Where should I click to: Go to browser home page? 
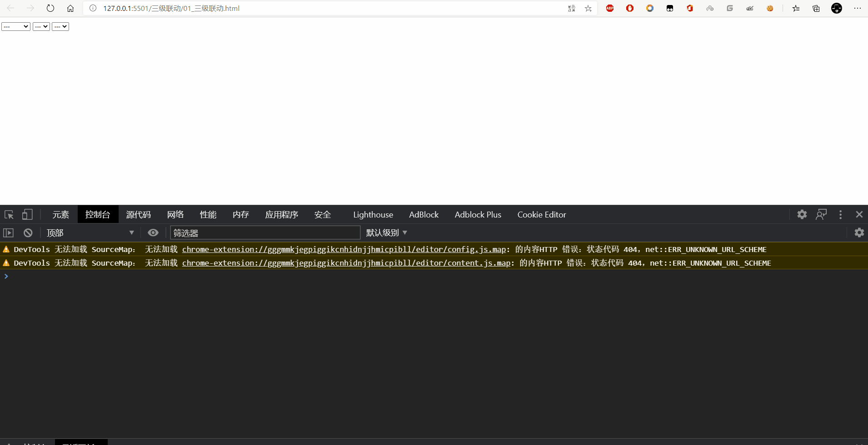tap(70, 8)
